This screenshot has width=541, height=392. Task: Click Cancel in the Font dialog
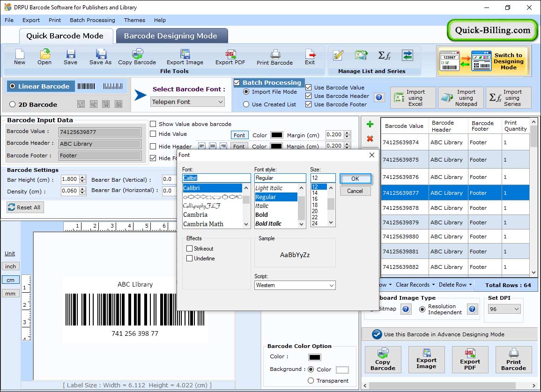(355, 191)
